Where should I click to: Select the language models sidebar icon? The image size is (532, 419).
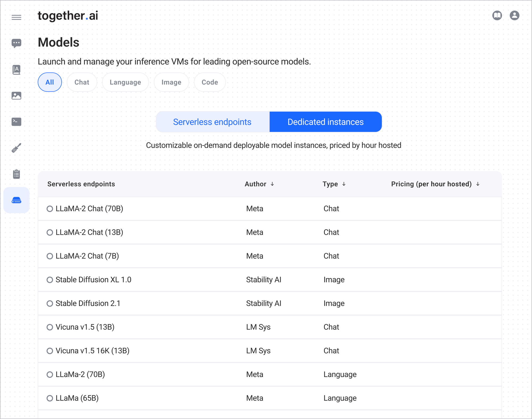click(x=16, y=69)
